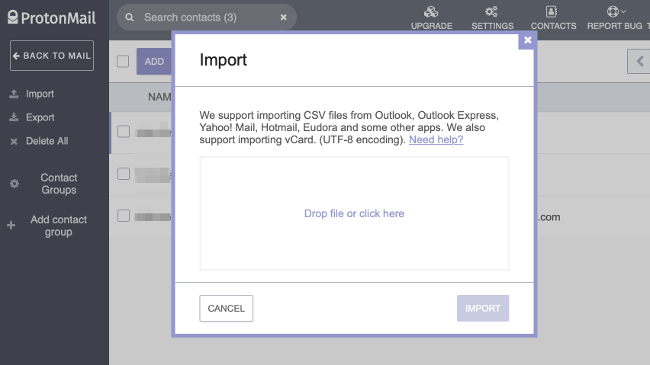Clear the contacts search field

284,17
